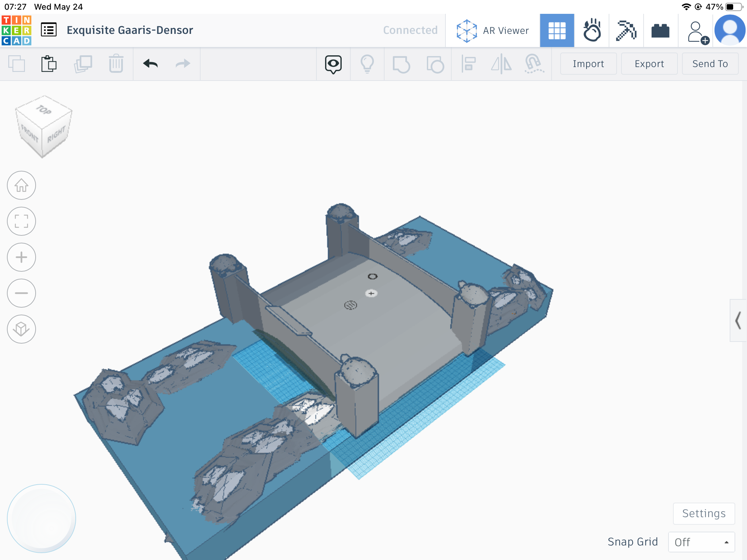Screen dimensions: 747x560
Task: Toggle 3D design grid view button
Action: pos(557,31)
